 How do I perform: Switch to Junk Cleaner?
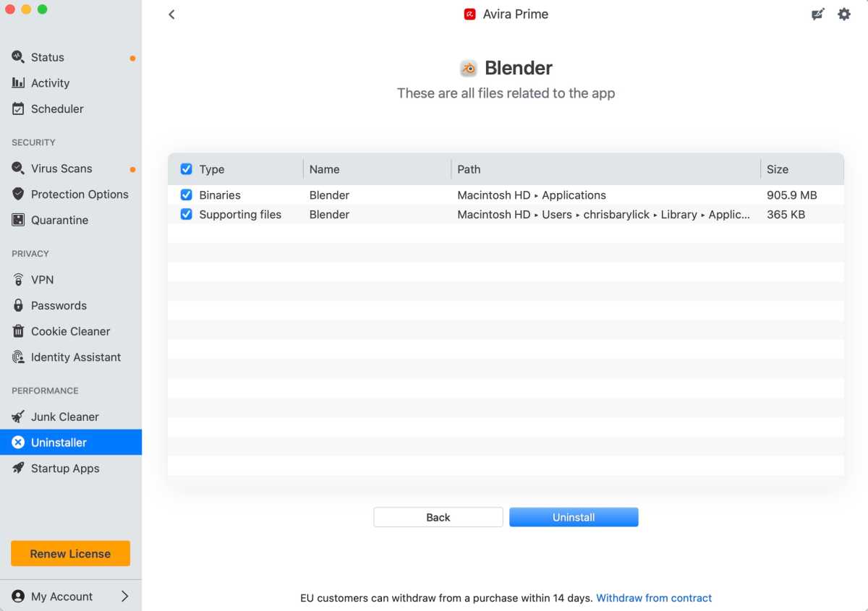click(71, 416)
